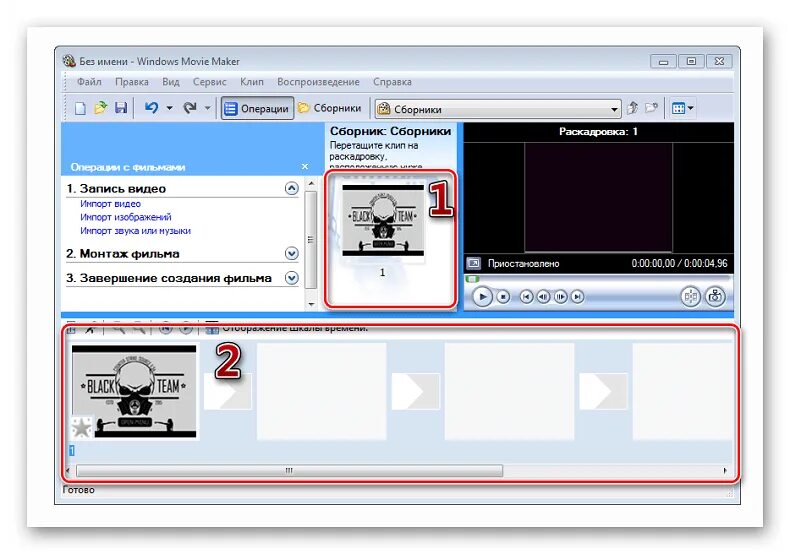Collapse the Запись видео section

pyautogui.click(x=291, y=188)
